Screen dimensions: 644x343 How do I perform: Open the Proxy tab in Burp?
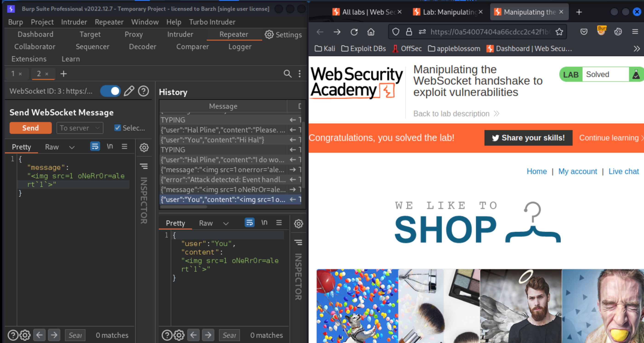(x=134, y=34)
